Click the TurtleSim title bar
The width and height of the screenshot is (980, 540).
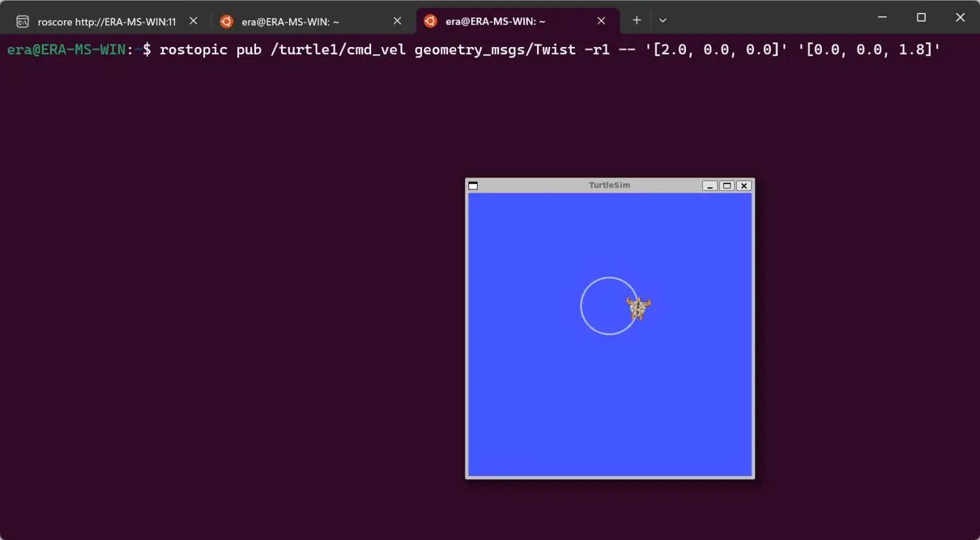point(609,185)
